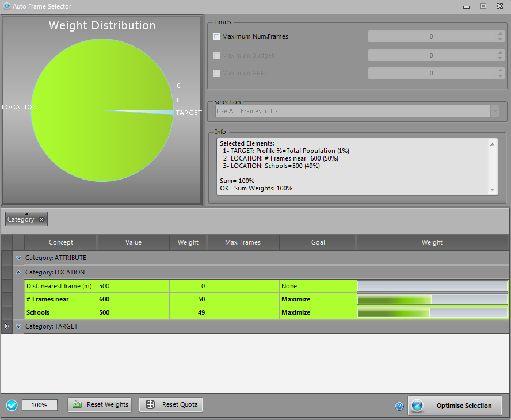The width and height of the screenshot is (511, 420).
Task: Click the Goal column header
Action: point(318,242)
